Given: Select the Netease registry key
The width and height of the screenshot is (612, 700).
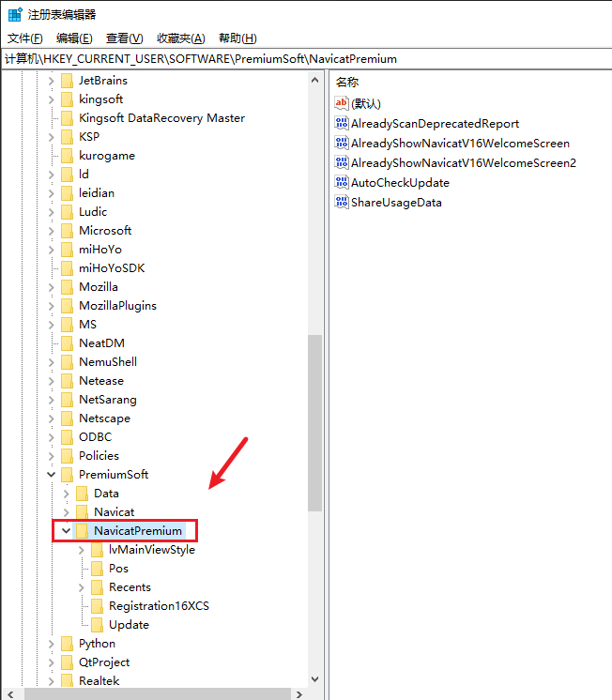Looking at the screenshot, I should [101, 381].
